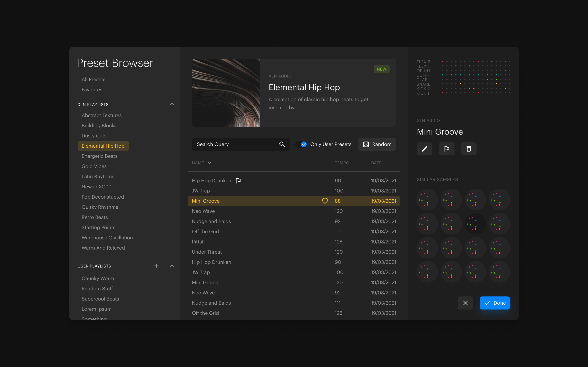Change sort order via the Name column arrow
The image size is (588, 367).
click(209, 163)
